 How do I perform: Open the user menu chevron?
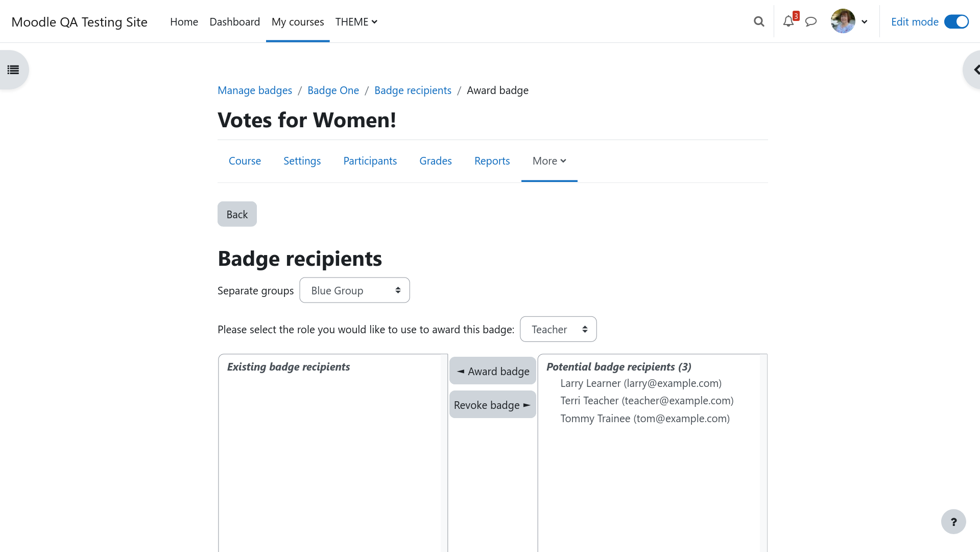click(x=865, y=21)
